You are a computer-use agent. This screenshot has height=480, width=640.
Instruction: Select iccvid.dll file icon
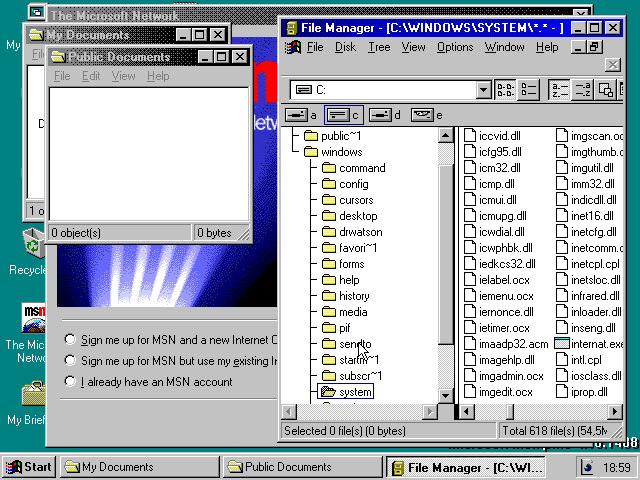470,136
